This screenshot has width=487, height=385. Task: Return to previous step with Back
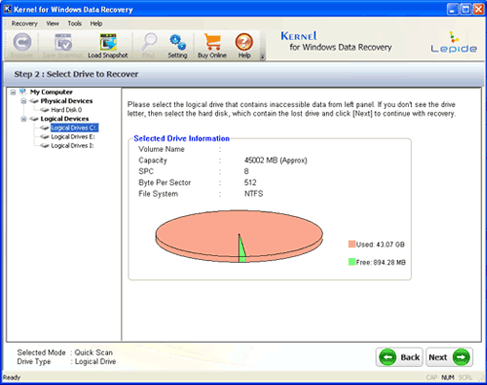[400, 357]
